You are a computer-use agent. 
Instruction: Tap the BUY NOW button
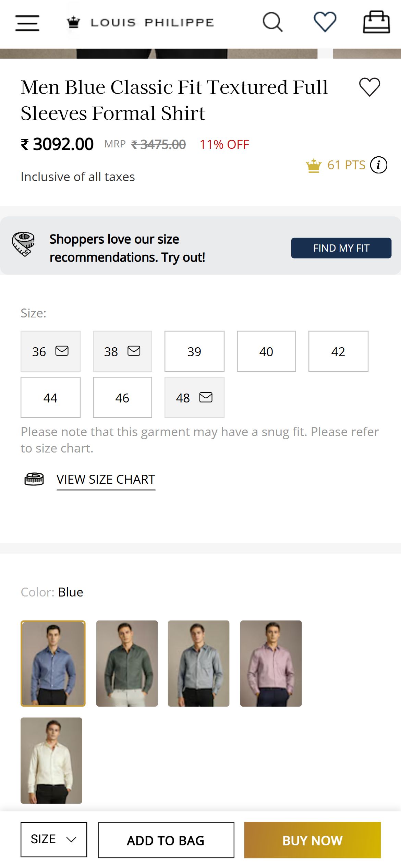pos(313,840)
